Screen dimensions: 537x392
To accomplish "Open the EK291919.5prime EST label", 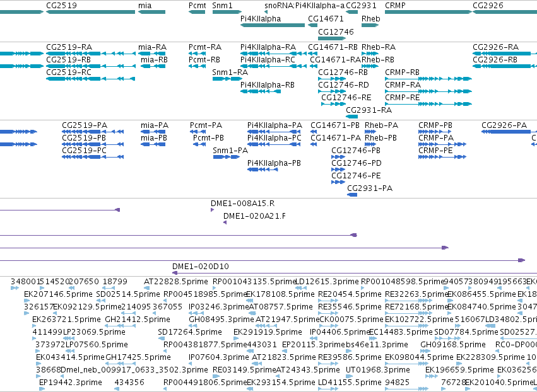I will point(268,332).
